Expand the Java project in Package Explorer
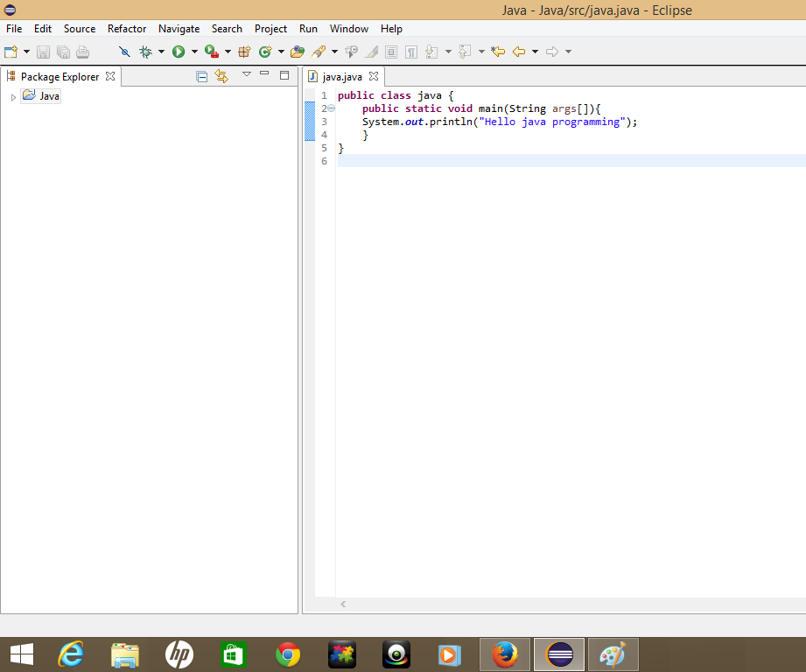Image resolution: width=806 pixels, height=672 pixels. (13, 95)
